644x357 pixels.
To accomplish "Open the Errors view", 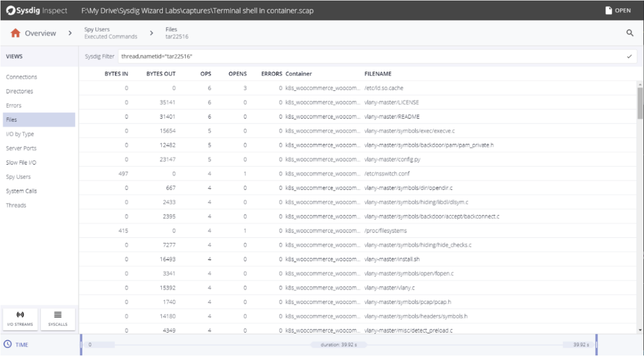I will pos(14,105).
